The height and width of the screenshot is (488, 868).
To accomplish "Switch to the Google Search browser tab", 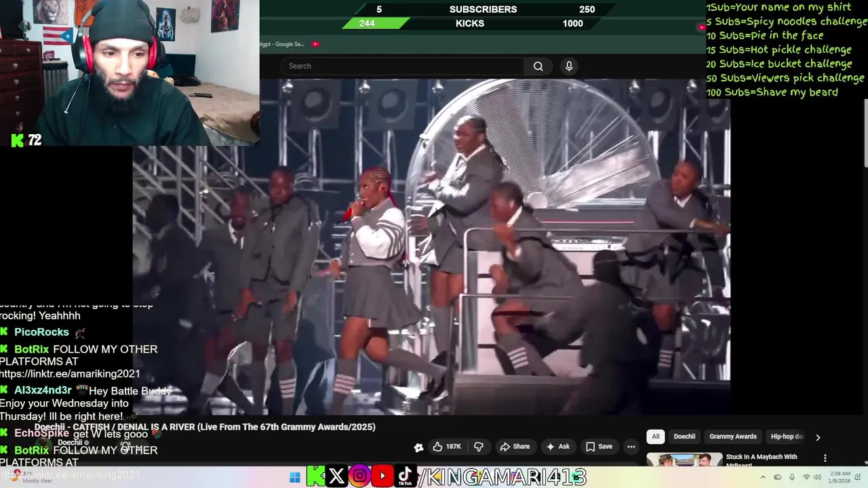I will pyautogui.click(x=283, y=44).
